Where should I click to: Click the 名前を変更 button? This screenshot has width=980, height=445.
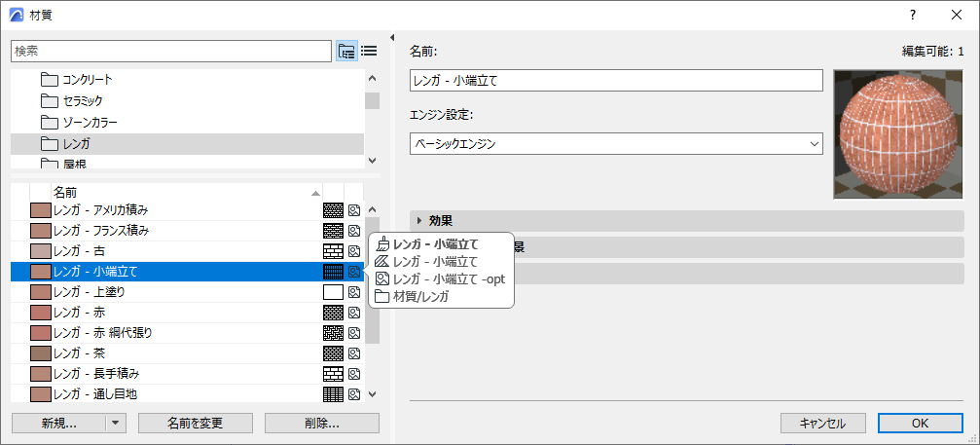[x=196, y=423]
